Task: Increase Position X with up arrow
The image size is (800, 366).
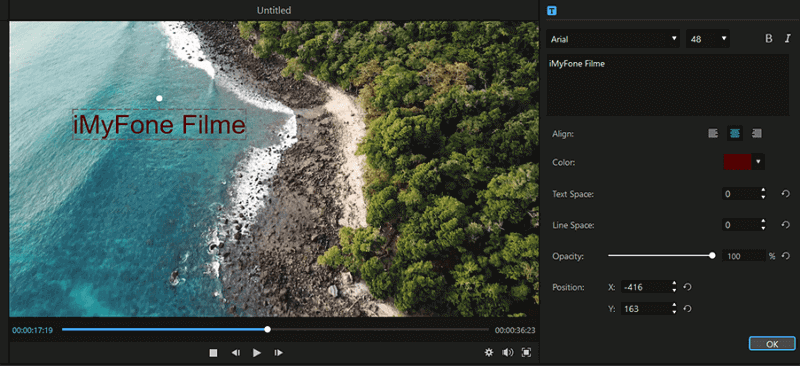Action: click(x=674, y=284)
